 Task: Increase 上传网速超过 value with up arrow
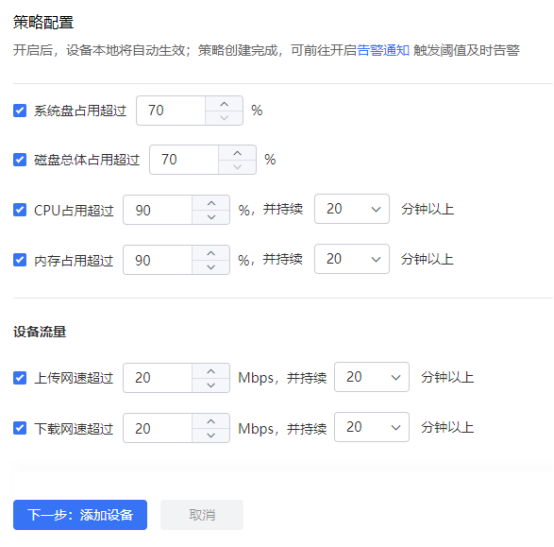coord(211,371)
